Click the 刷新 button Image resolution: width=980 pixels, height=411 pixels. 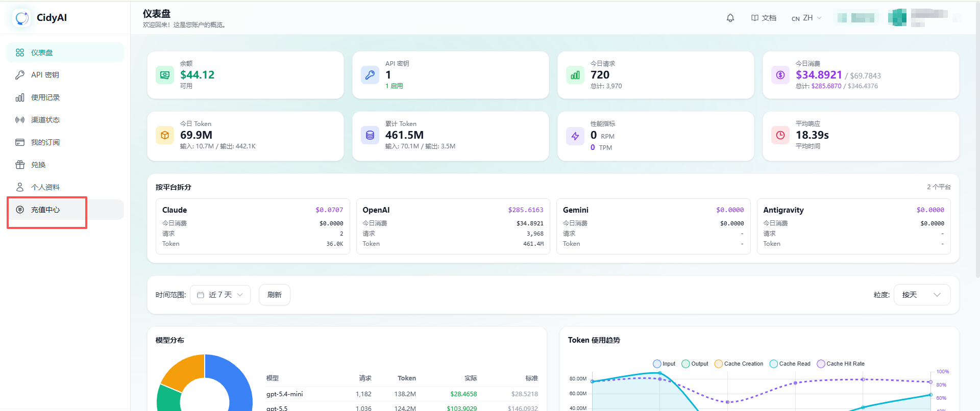coord(275,295)
